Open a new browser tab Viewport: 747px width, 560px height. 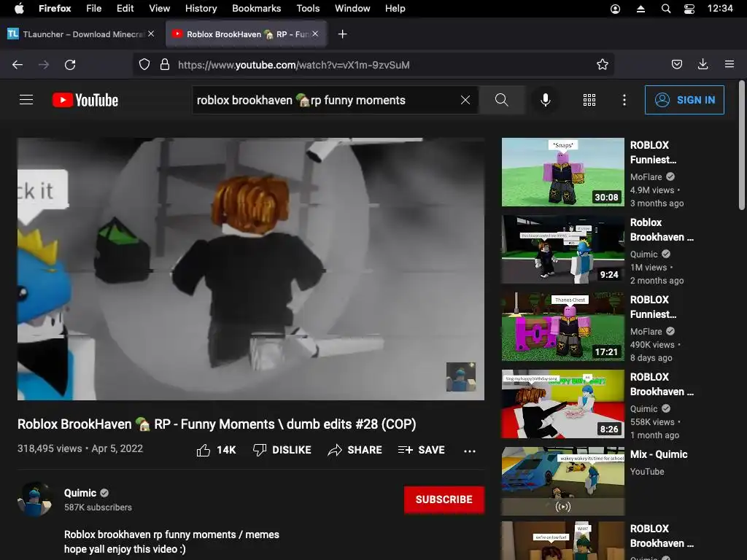pos(342,34)
